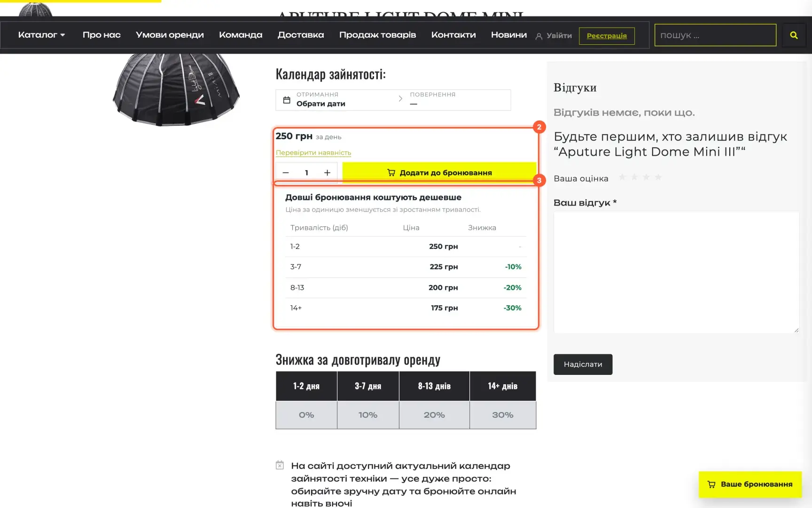Click the 8-13 duration row label
The height and width of the screenshot is (508, 812).
(x=297, y=287)
